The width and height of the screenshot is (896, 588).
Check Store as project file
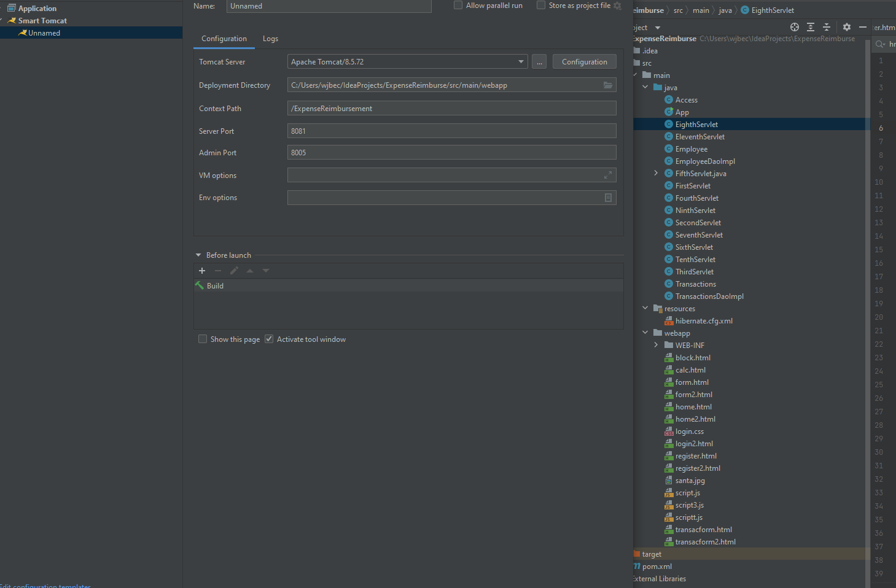[541, 5]
